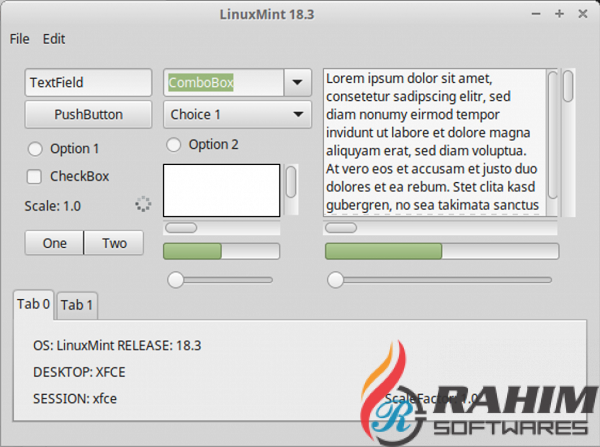Click the Scale: 1.0 label
Image resolution: width=600 pixels, height=447 pixels.
(x=53, y=206)
